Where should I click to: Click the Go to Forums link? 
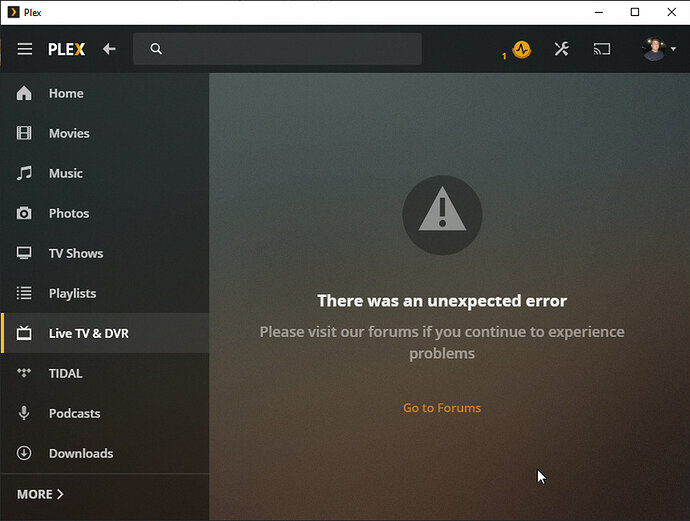tap(442, 408)
